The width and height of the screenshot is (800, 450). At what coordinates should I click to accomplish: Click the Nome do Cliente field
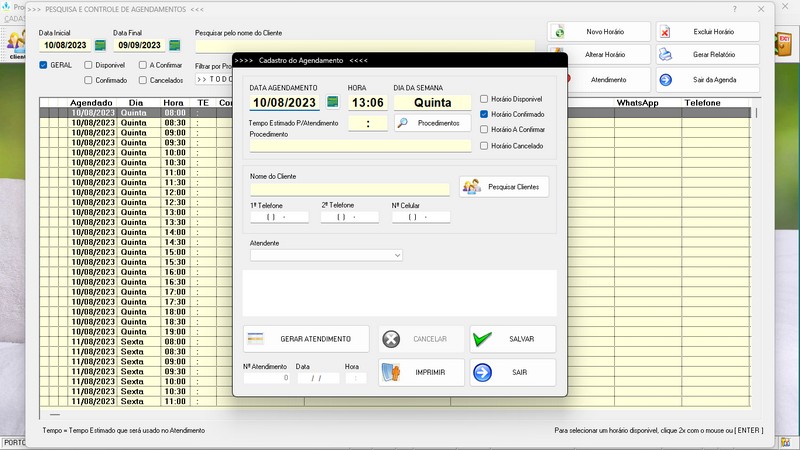350,189
